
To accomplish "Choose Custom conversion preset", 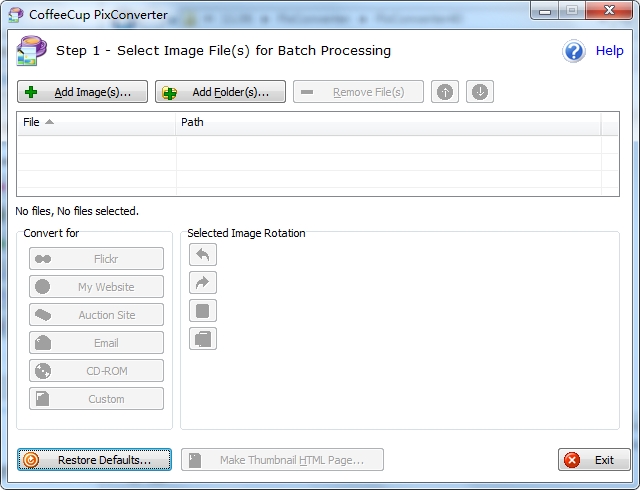I will (x=96, y=399).
